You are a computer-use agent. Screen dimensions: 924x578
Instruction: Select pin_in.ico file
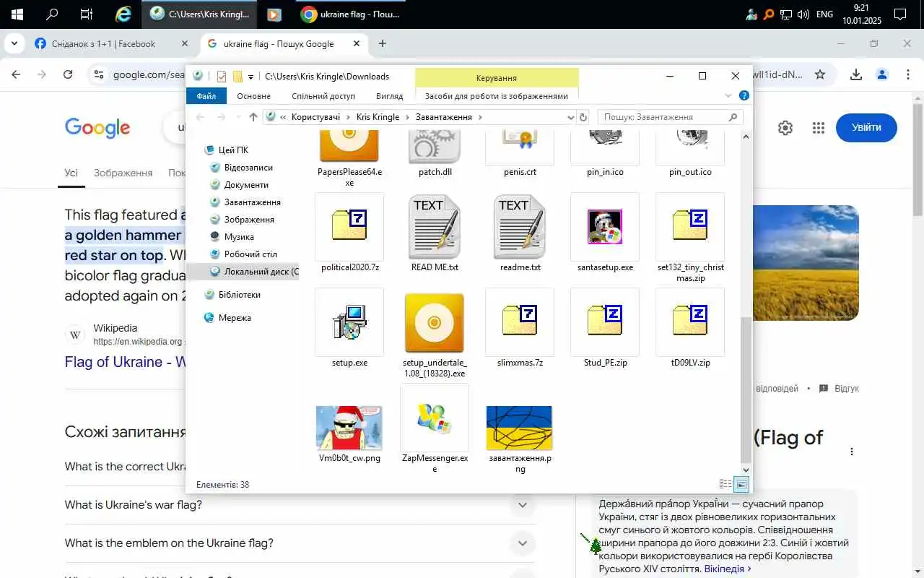[605, 153]
